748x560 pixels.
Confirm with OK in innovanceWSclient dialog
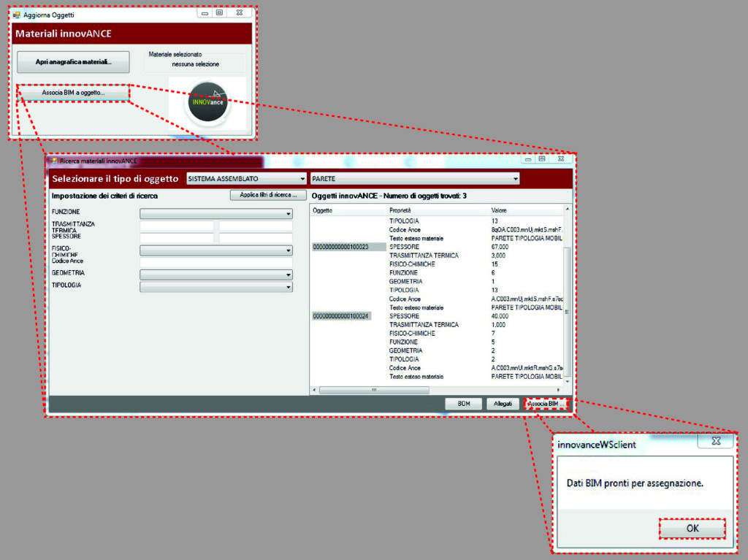691,528
